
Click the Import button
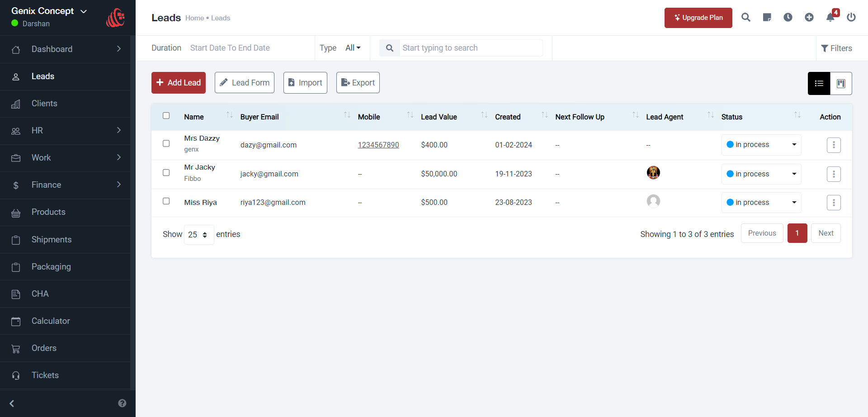point(305,83)
